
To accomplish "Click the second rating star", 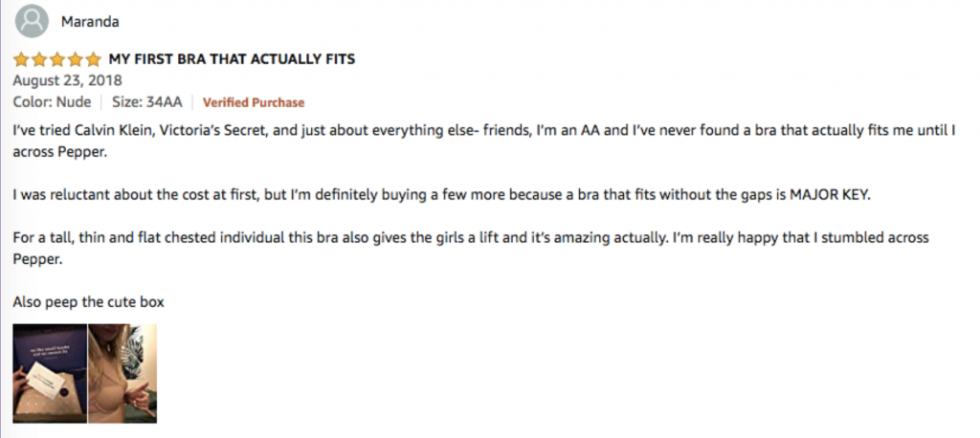I will pos(38,59).
